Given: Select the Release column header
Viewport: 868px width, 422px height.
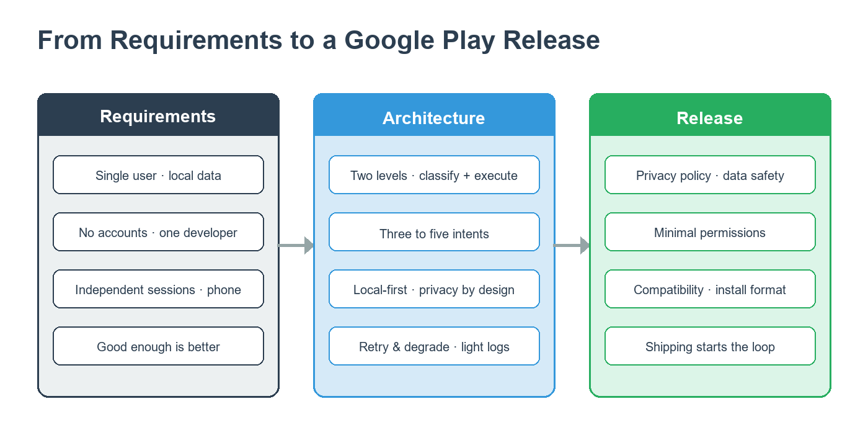Looking at the screenshot, I should click(710, 115).
